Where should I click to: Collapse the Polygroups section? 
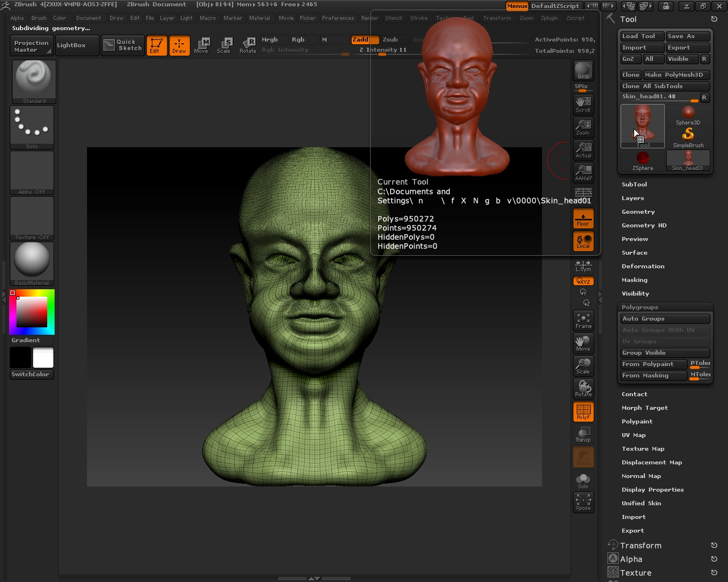click(640, 307)
